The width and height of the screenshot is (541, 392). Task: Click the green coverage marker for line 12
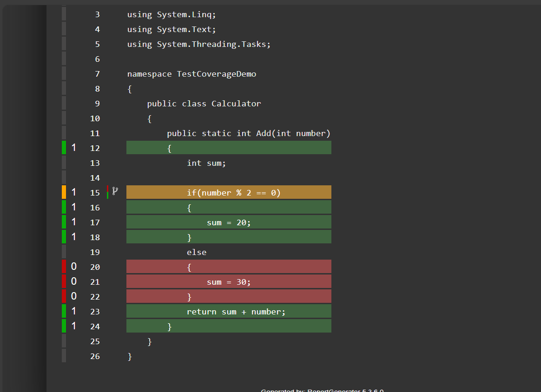[64, 148]
